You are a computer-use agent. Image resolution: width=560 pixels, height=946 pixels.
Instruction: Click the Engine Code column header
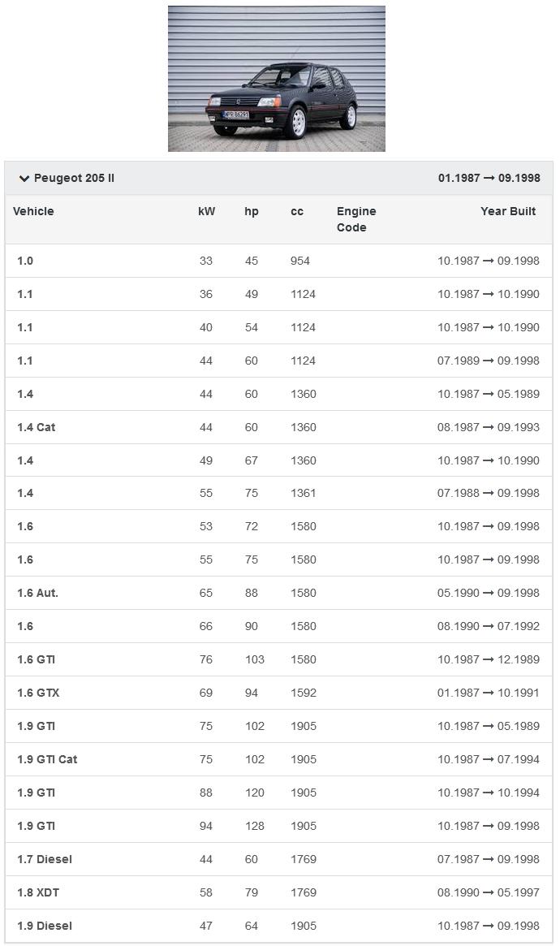tap(356, 219)
